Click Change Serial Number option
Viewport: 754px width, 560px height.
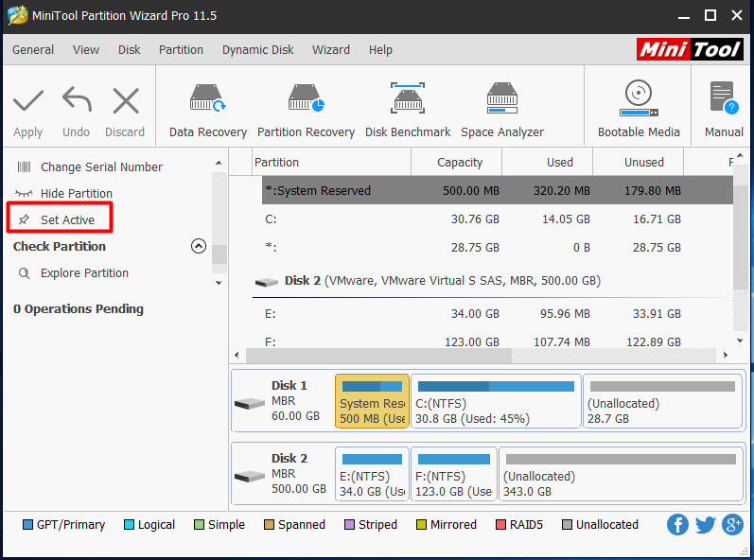pyautogui.click(x=101, y=166)
